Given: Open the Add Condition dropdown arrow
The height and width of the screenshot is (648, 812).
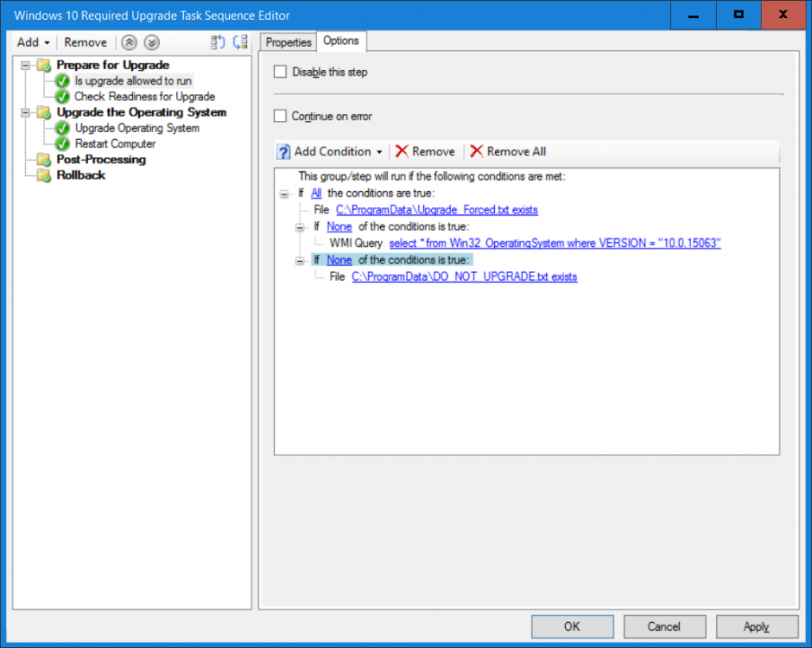Looking at the screenshot, I should [379, 152].
